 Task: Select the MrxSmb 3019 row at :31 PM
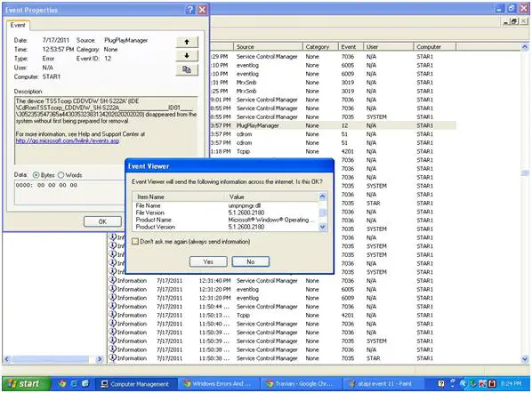click(x=333, y=83)
